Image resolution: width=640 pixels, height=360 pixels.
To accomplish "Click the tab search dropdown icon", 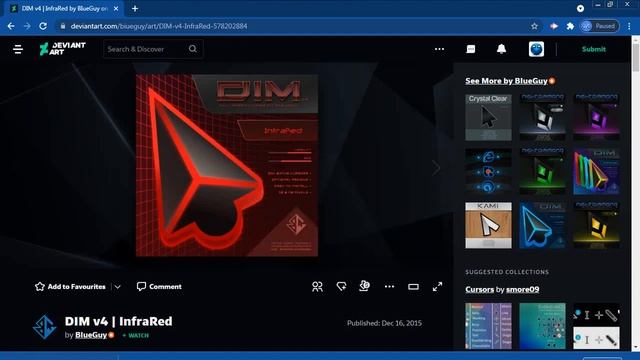I will [x=580, y=8].
